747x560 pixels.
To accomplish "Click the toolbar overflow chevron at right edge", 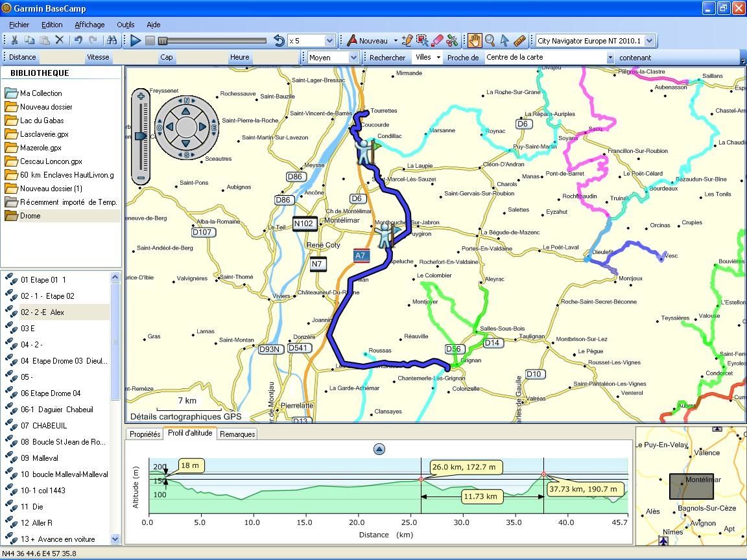I will coord(743,61).
